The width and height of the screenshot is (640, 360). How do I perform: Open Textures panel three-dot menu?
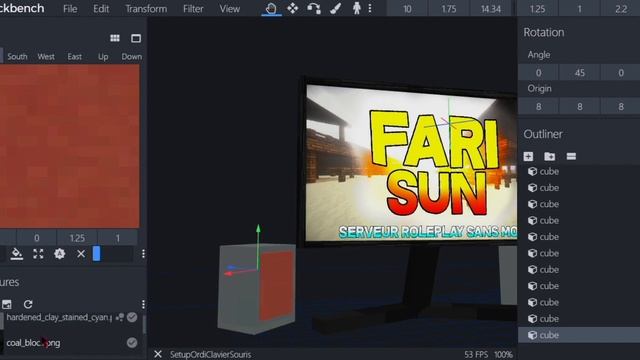(x=143, y=304)
